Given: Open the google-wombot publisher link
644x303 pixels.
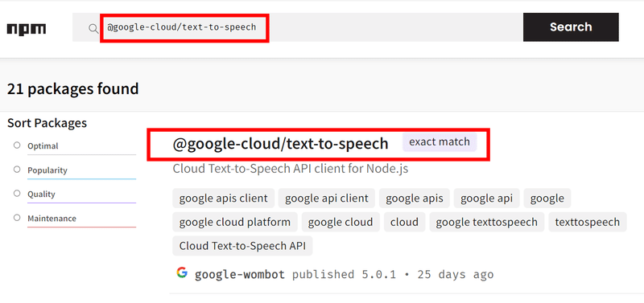Looking at the screenshot, I should tap(240, 274).
